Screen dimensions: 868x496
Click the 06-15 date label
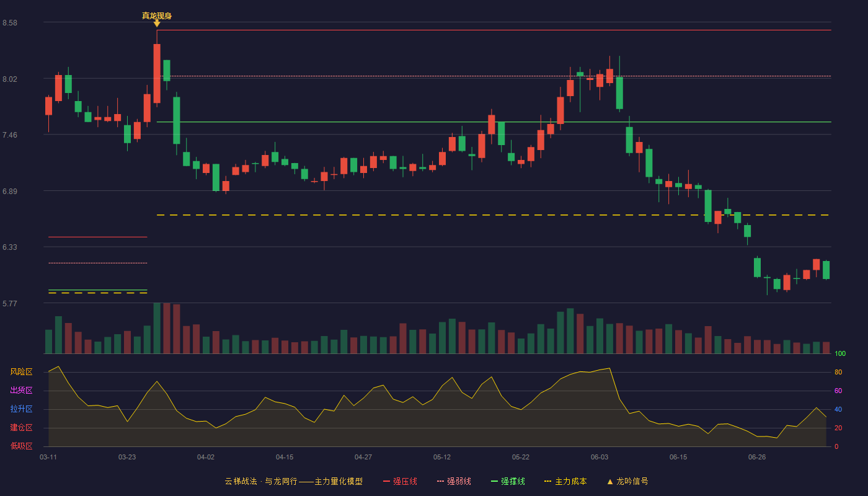click(x=678, y=457)
